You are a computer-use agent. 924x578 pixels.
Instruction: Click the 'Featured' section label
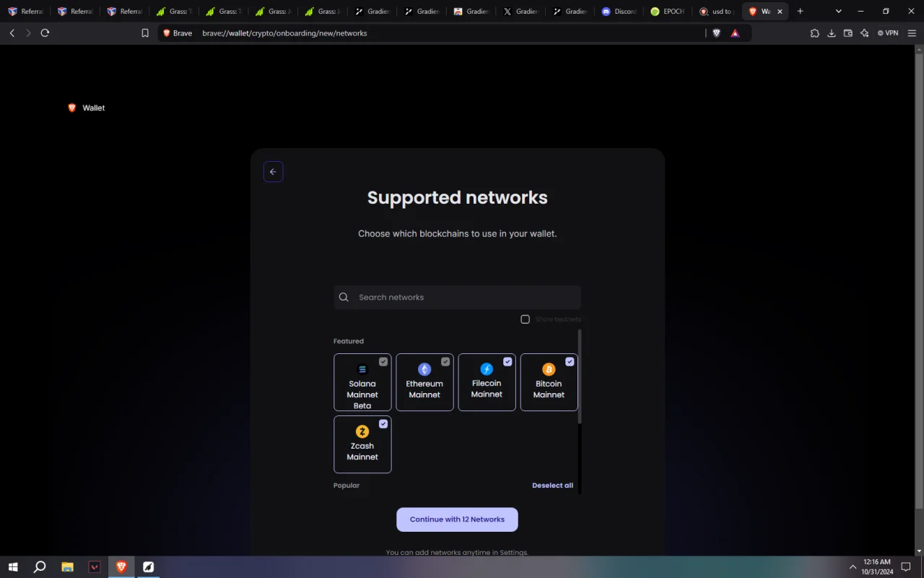(349, 341)
